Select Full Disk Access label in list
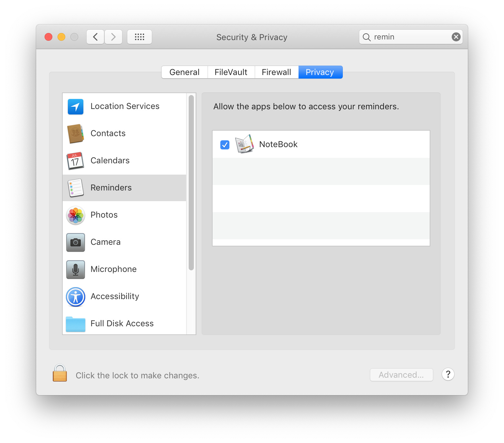The image size is (504, 443). point(122,324)
